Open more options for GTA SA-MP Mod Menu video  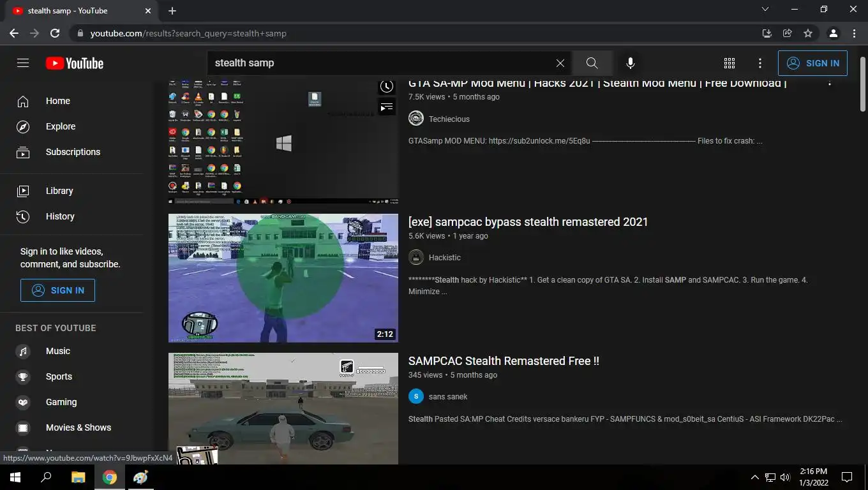pos(830,83)
